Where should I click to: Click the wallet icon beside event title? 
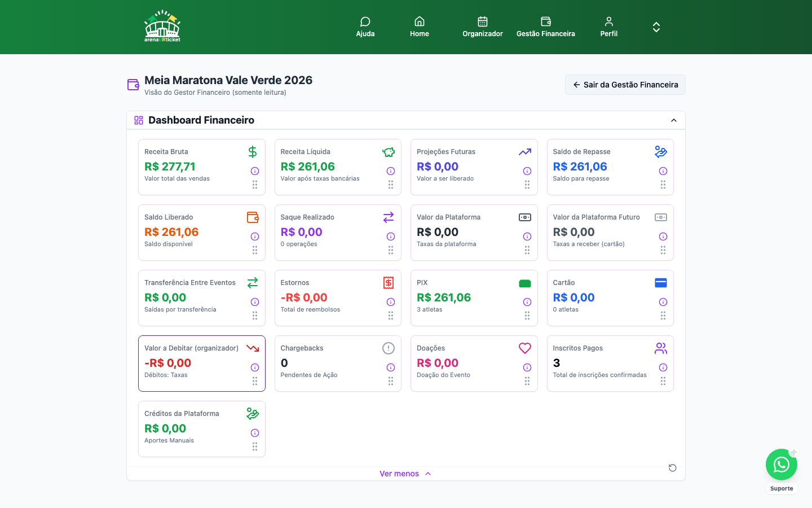pyautogui.click(x=133, y=85)
